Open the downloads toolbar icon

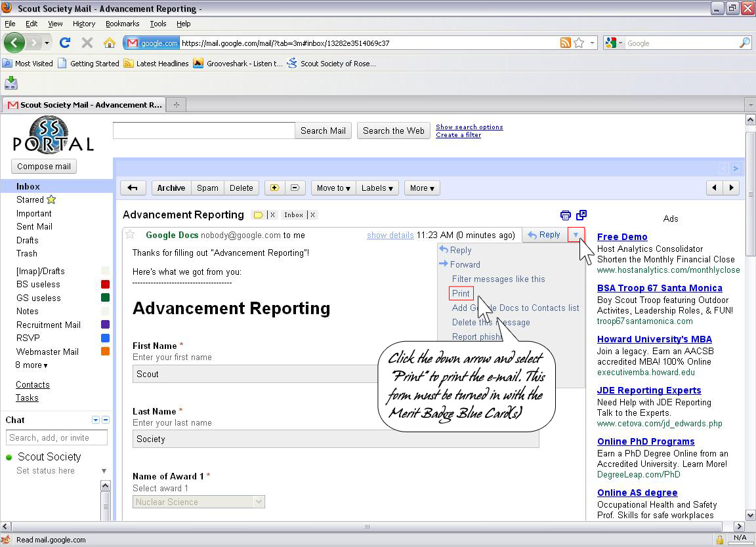(x=11, y=83)
